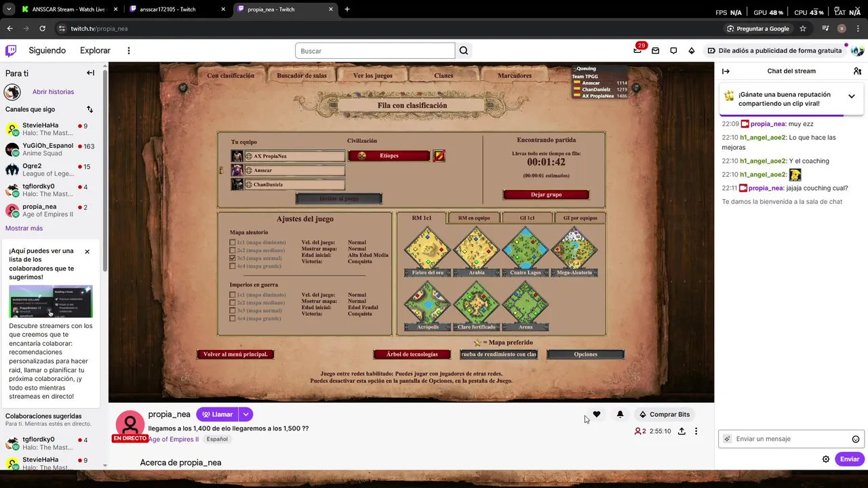Toggle random map 4c4 checkbox
Viewport: 868px width, 488px height.
(x=233, y=266)
